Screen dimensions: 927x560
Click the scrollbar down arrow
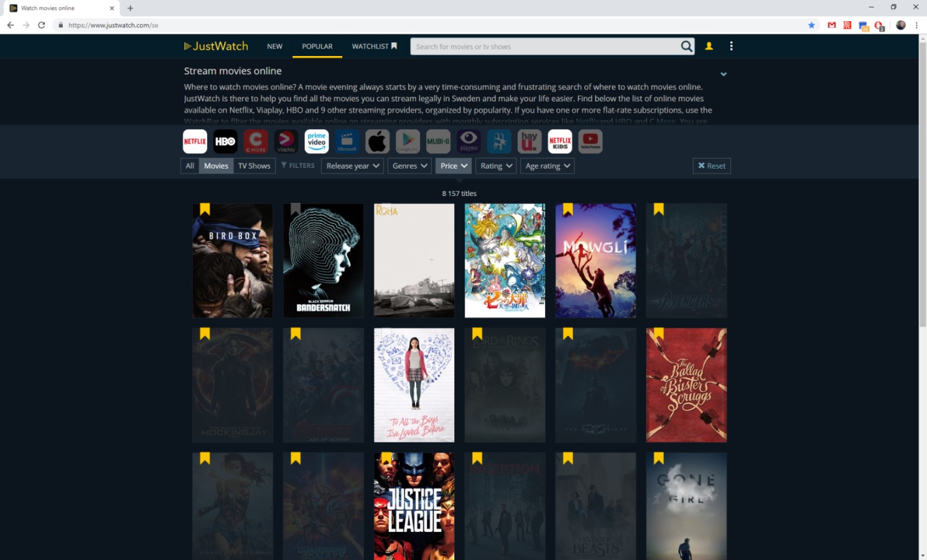(923, 556)
